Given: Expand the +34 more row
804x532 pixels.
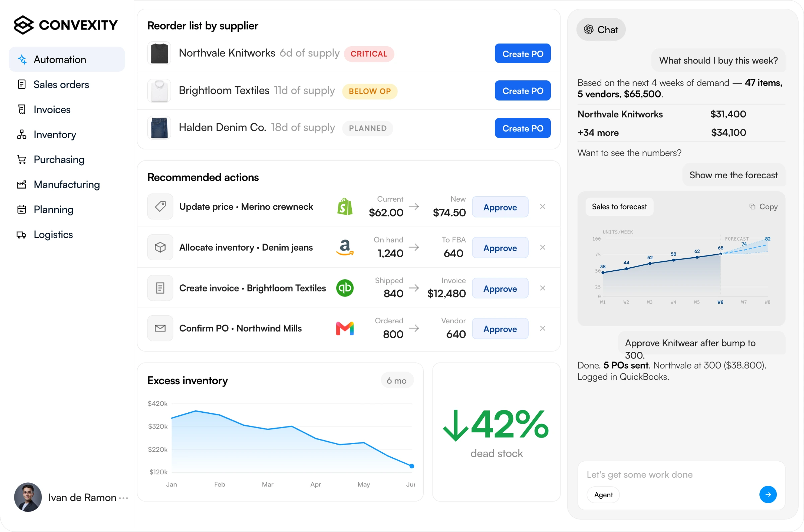Looking at the screenshot, I should click(681, 133).
